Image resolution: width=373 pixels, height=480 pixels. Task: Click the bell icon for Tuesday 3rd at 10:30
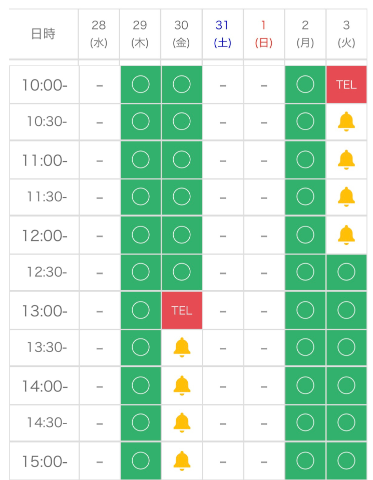click(x=346, y=122)
